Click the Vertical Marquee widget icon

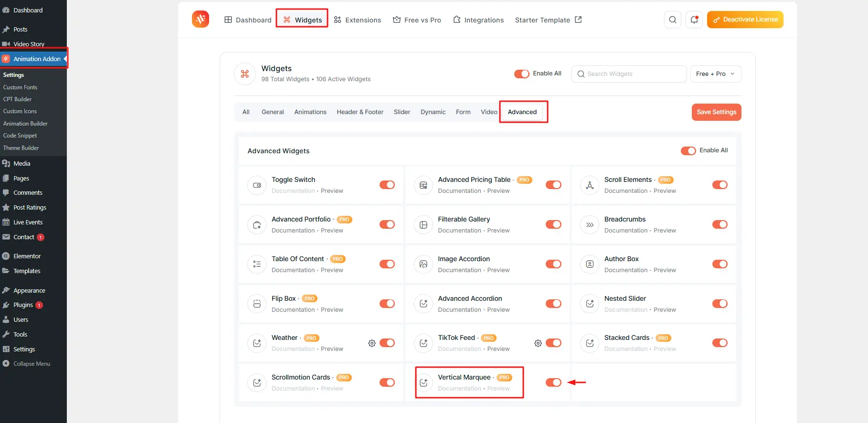(x=423, y=382)
